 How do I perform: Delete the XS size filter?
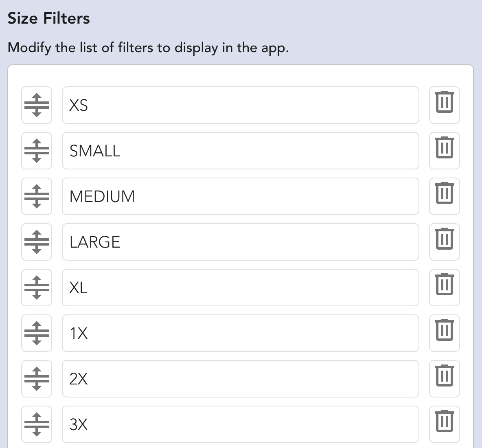[x=444, y=105]
